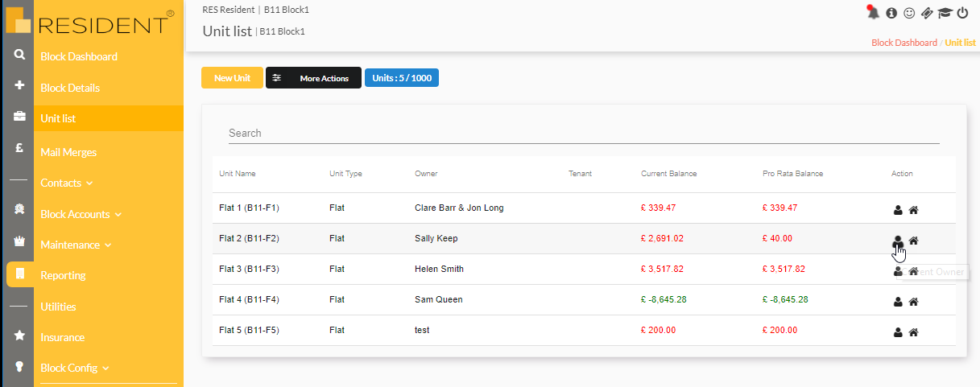
Task: Click the Unit list breadcrumb link
Action: pos(961,43)
